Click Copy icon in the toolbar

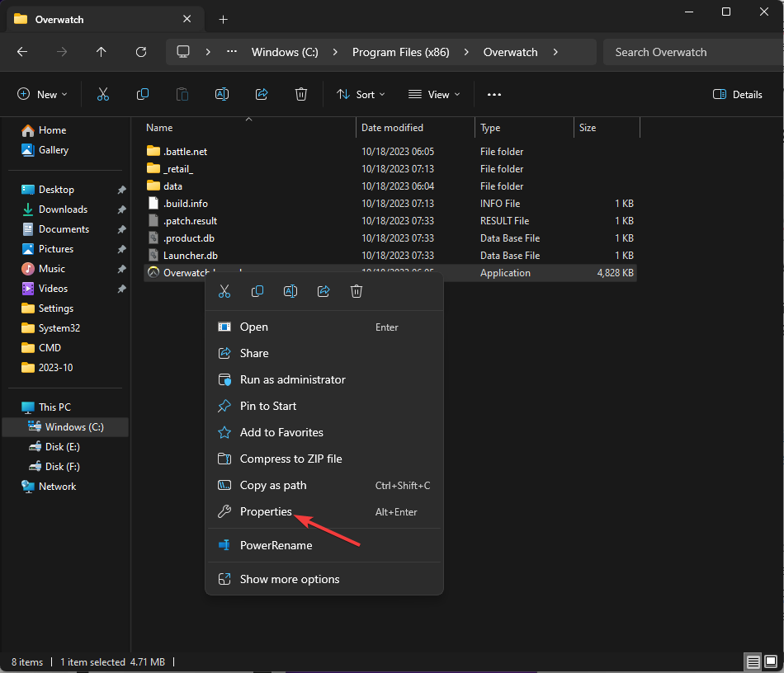pyautogui.click(x=143, y=94)
